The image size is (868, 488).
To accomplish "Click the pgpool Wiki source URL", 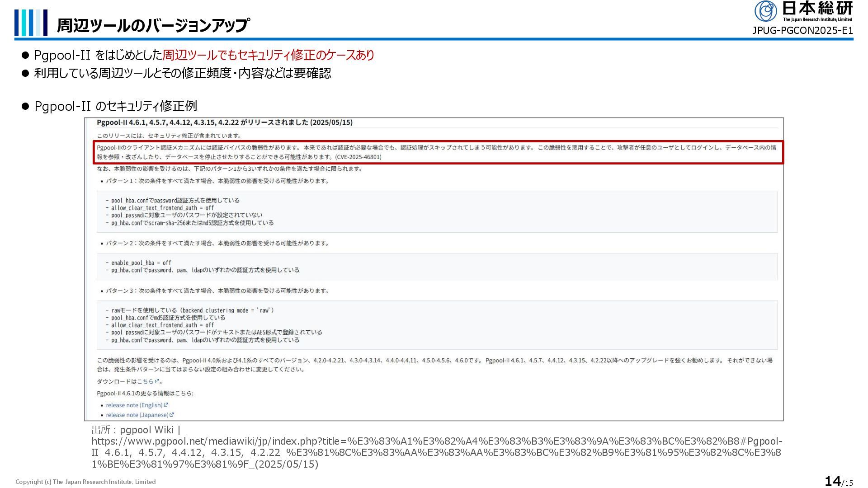I will pyautogui.click(x=436, y=452).
